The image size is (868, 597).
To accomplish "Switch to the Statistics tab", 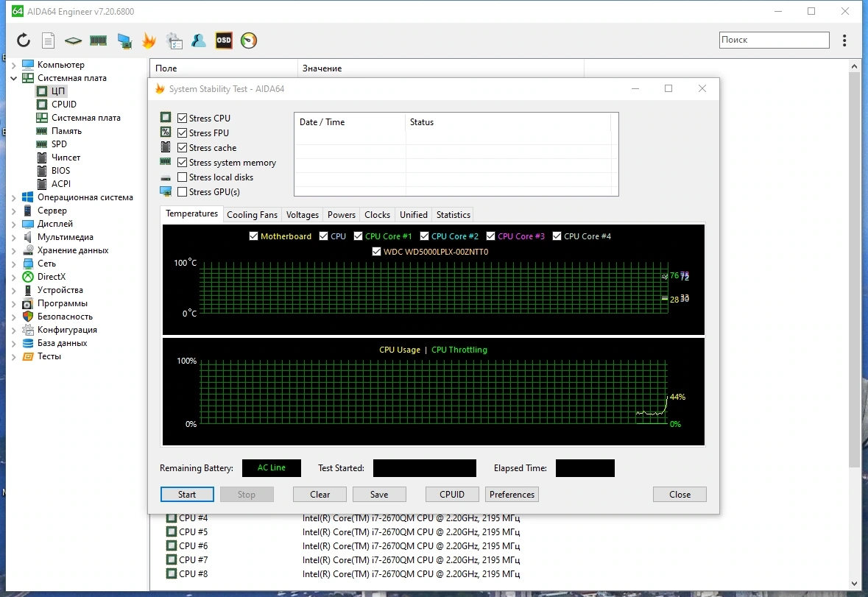I will (454, 215).
